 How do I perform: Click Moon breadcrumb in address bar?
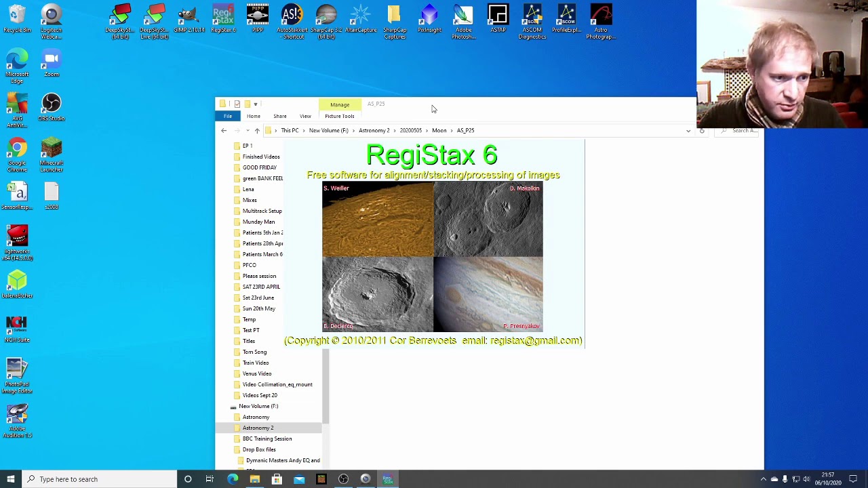click(439, 130)
